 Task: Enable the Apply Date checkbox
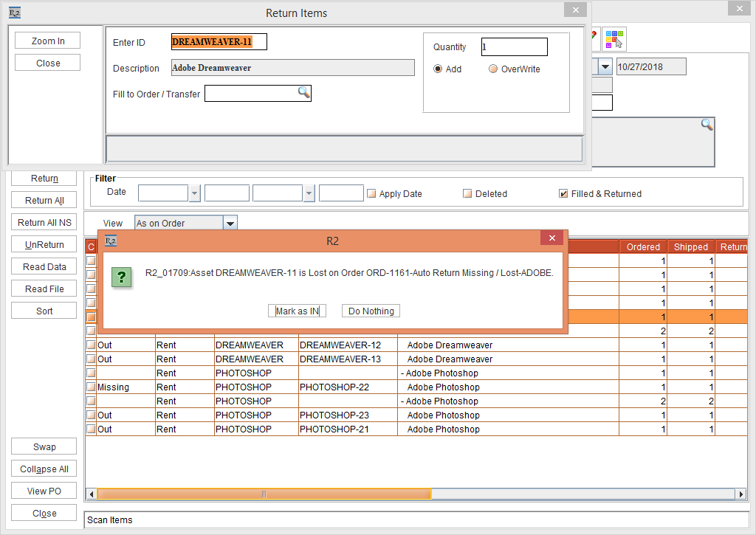click(371, 194)
